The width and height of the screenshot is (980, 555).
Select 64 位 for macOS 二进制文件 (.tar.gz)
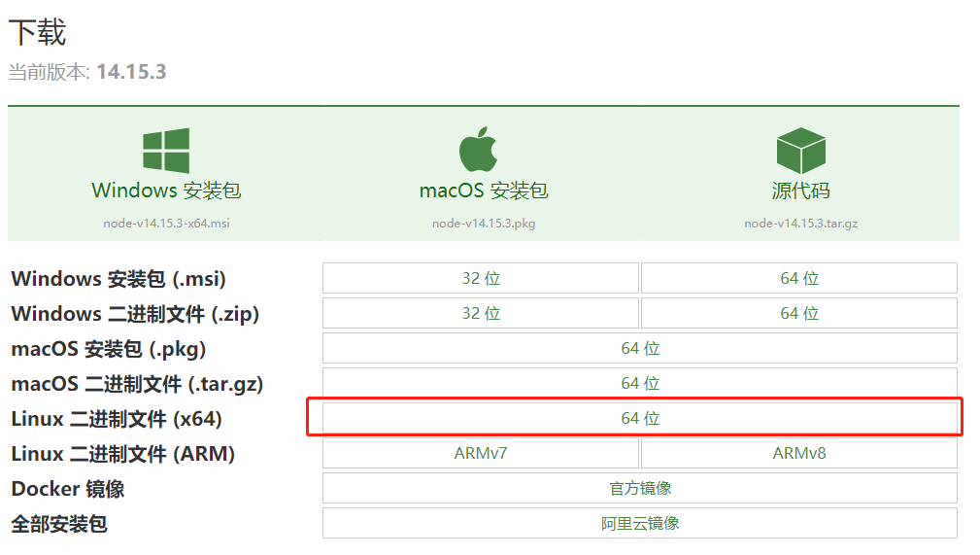point(640,384)
